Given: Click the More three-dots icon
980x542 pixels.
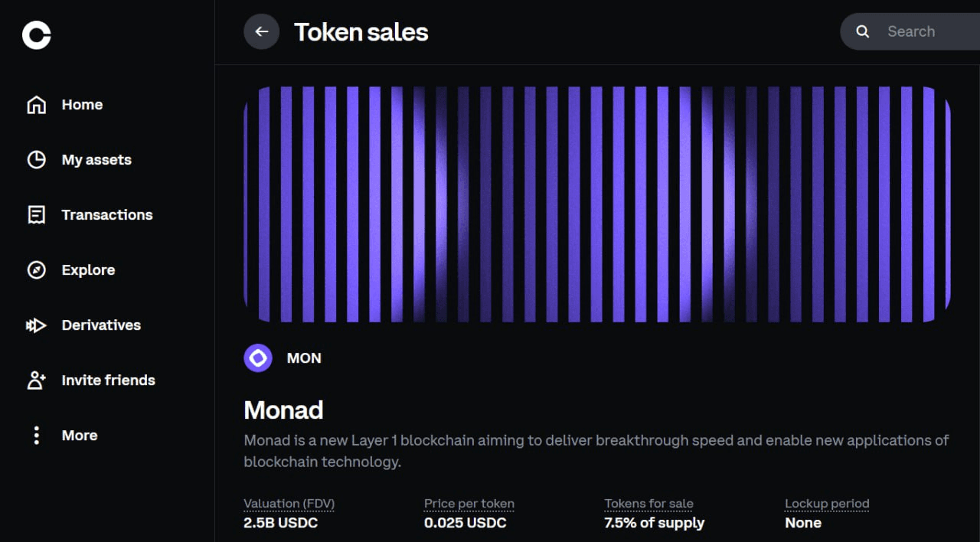Looking at the screenshot, I should click(36, 436).
